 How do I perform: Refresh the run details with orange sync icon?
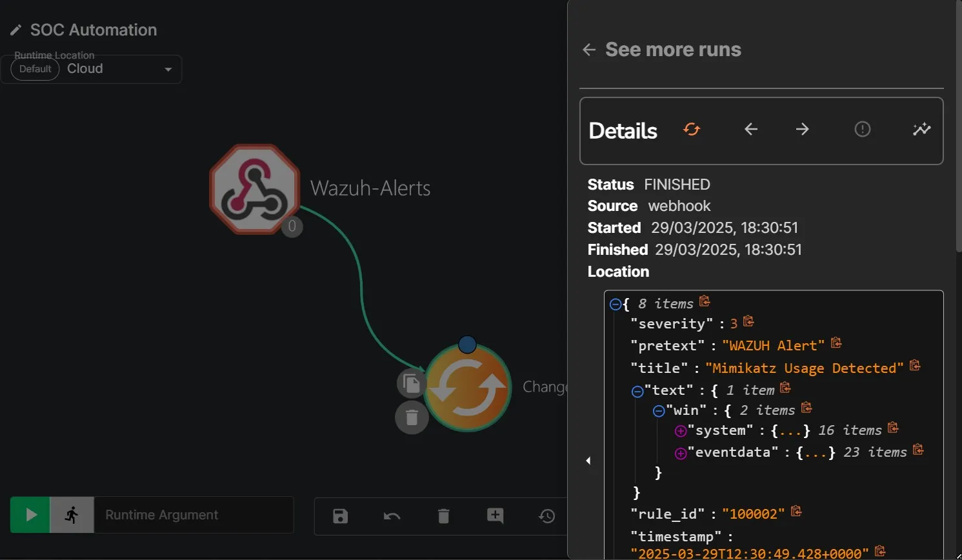tap(692, 130)
